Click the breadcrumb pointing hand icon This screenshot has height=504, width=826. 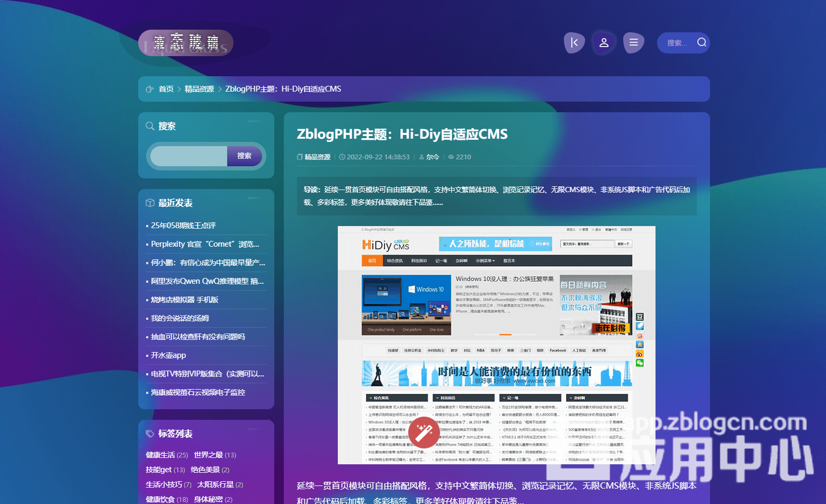click(x=150, y=89)
